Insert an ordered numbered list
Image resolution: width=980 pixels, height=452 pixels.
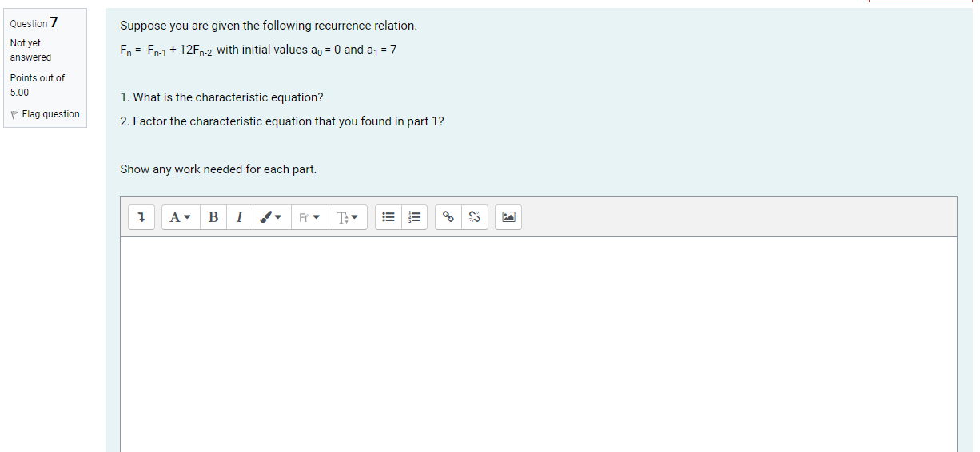tap(414, 217)
